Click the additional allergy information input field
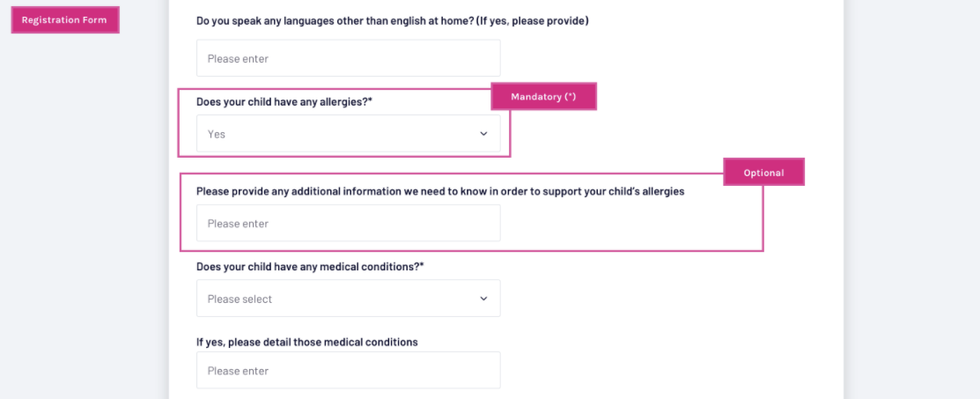Screen dimensions: 980x399 (x=348, y=224)
